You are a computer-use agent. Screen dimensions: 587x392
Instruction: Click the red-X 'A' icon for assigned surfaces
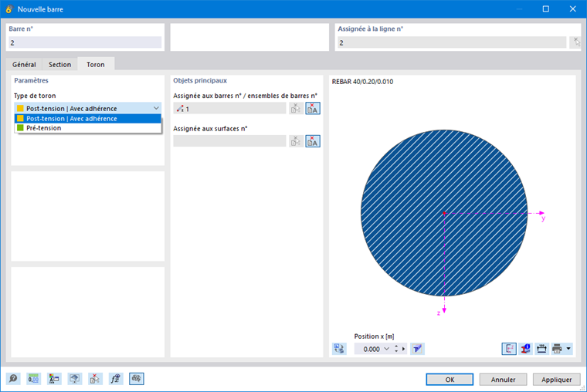pyautogui.click(x=313, y=141)
